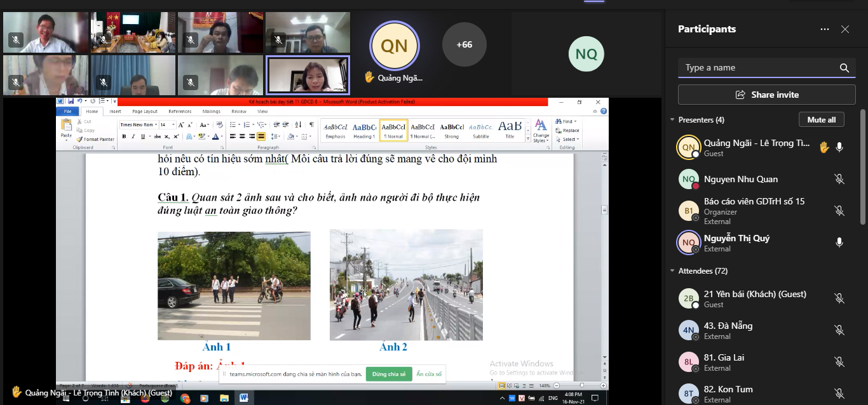
Task: Toggle microphone for 43. Đà Nẵng
Action: 839,330
